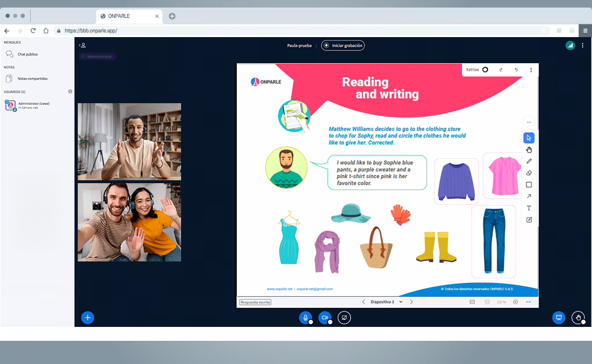Activate the text tool
The image size is (592, 364).
(529, 208)
